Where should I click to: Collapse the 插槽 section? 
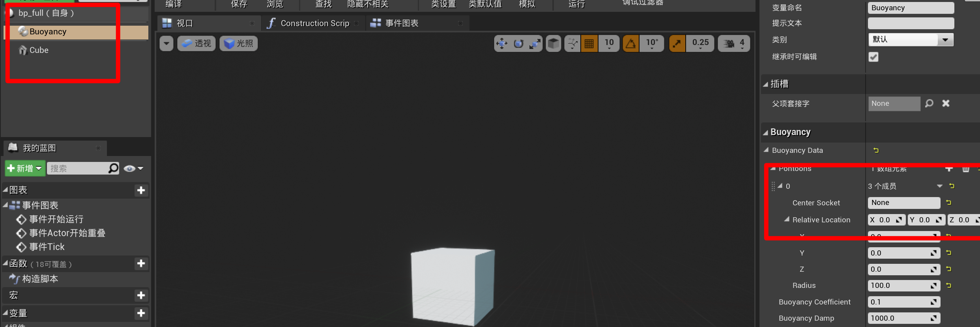click(x=765, y=84)
